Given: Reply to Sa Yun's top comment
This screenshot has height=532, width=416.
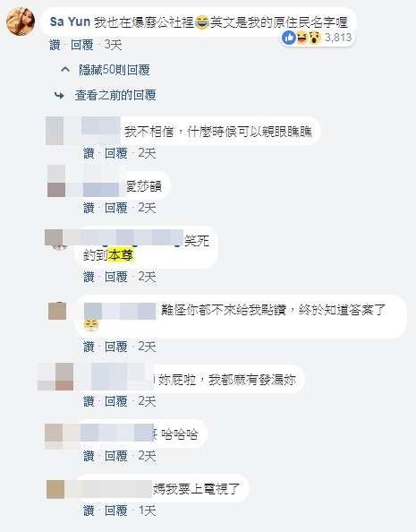Looking at the screenshot, I should click(x=81, y=45).
